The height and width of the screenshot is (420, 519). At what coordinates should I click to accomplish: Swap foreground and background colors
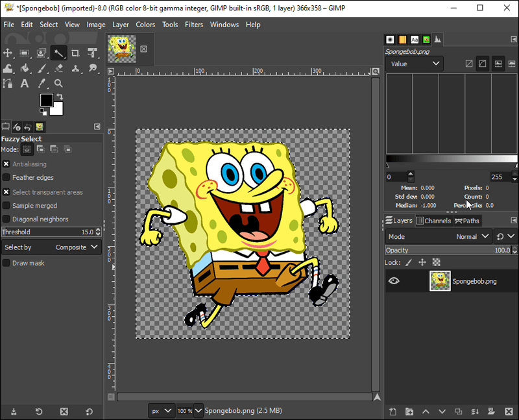point(59,97)
